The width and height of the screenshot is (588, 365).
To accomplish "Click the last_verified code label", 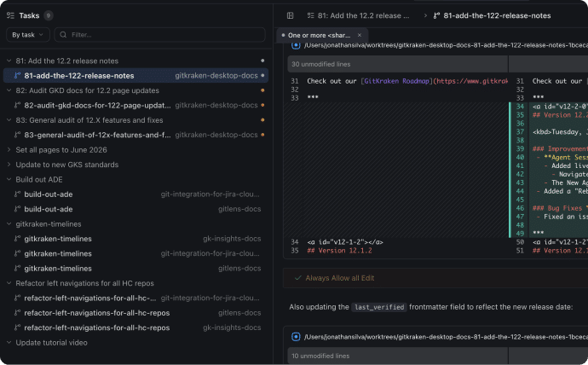I will pyautogui.click(x=379, y=307).
